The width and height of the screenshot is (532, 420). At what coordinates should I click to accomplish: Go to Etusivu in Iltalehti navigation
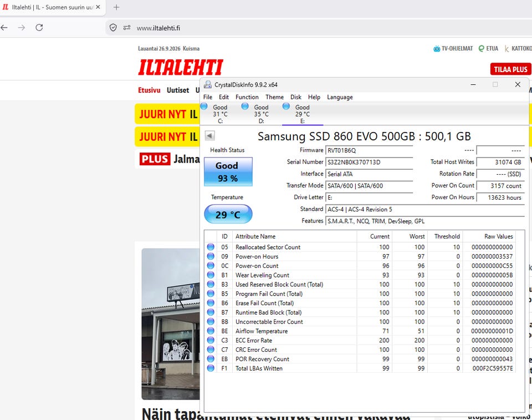coord(149,90)
